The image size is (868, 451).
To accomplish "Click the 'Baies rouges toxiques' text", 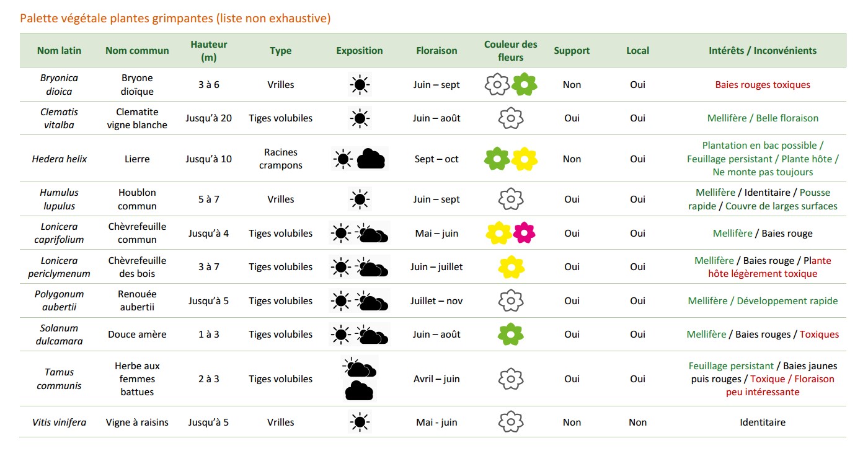I will (x=763, y=85).
